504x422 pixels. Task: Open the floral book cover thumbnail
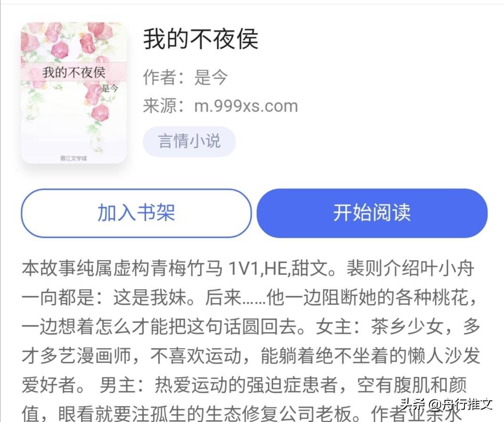pos(73,93)
